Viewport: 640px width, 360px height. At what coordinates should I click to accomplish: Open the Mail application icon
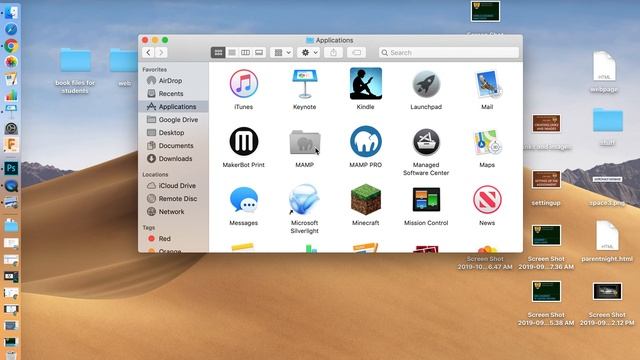[x=487, y=84]
